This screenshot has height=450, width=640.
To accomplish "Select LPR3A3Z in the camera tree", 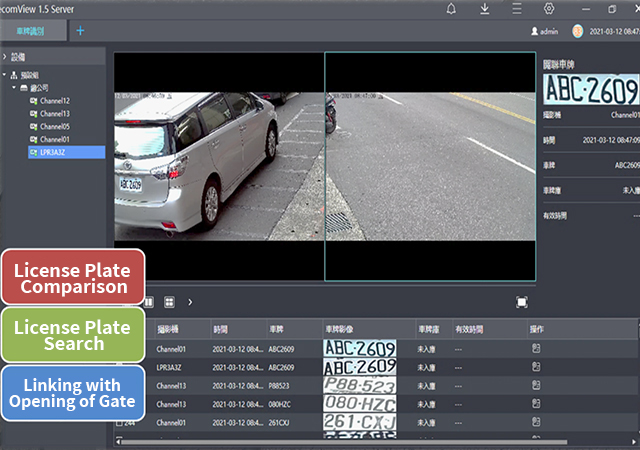I will [67, 152].
